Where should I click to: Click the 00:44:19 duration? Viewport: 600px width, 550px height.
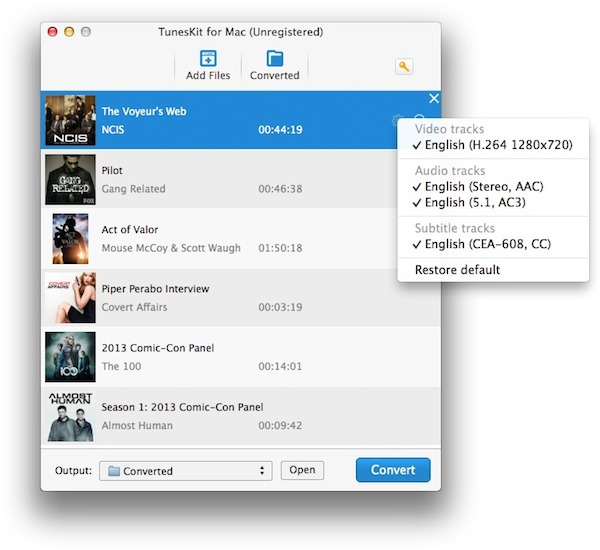[x=280, y=130]
